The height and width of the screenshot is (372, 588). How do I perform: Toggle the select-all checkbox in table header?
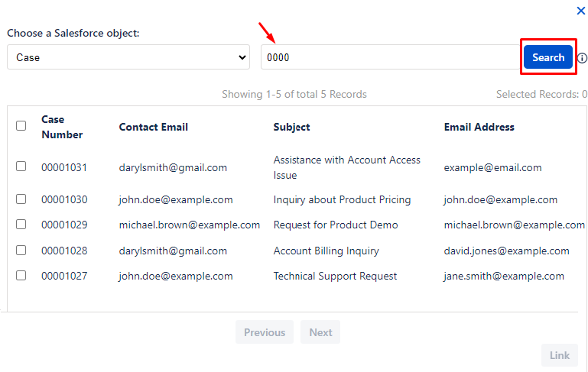(x=21, y=125)
